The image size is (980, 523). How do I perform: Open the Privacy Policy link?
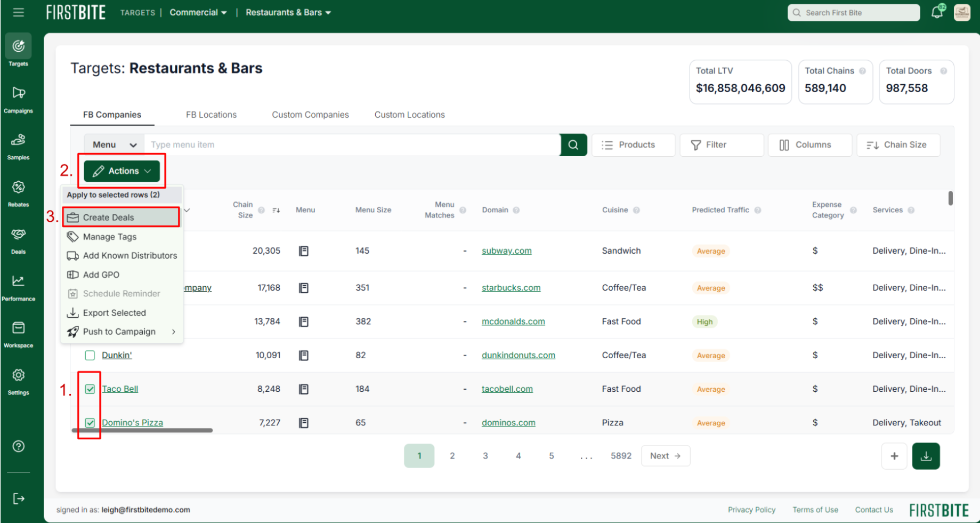tap(751, 510)
